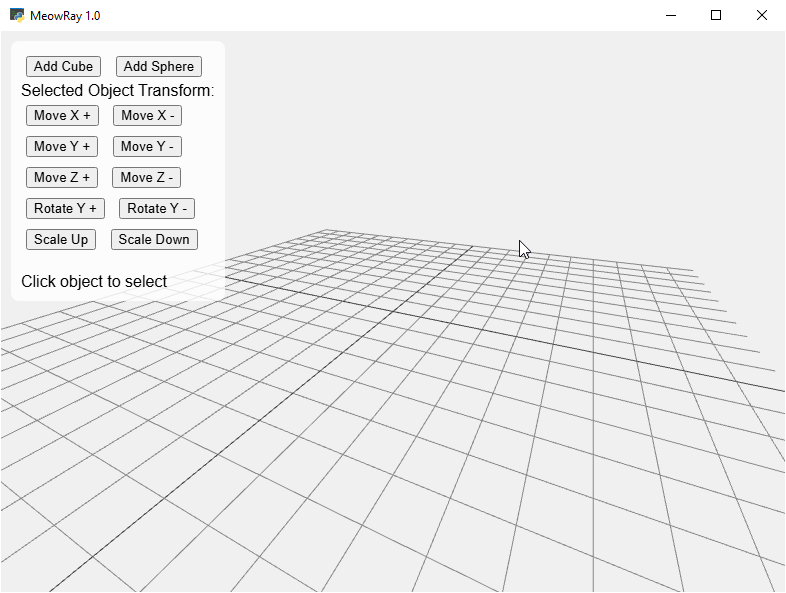The height and width of the screenshot is (593, 786).
Task: Click the Add Cube button
Action: [63, 67]
